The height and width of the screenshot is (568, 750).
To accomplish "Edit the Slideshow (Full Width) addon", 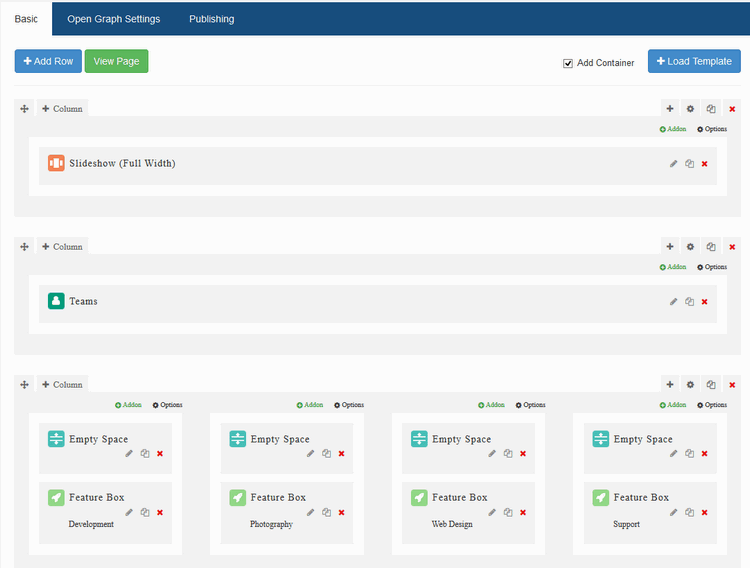I will point(673,164).
